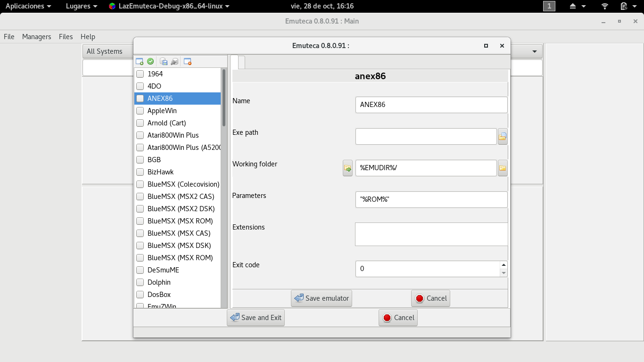
Task: Click the Exe path input field
Action: pos(426,137)
